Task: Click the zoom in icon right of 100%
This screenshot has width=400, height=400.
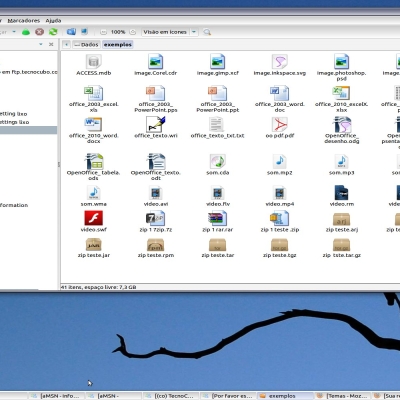Action: pyautogui.click(x=133, y=32)
